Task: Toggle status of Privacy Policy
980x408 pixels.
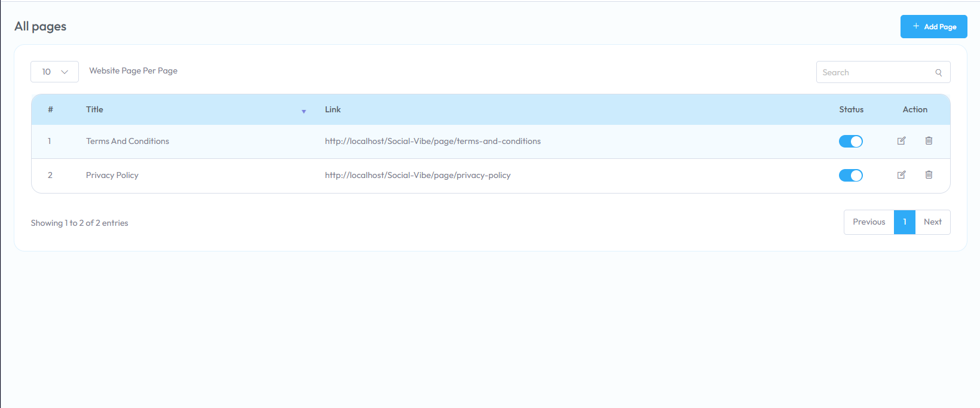Action: (x=851, y=176)
